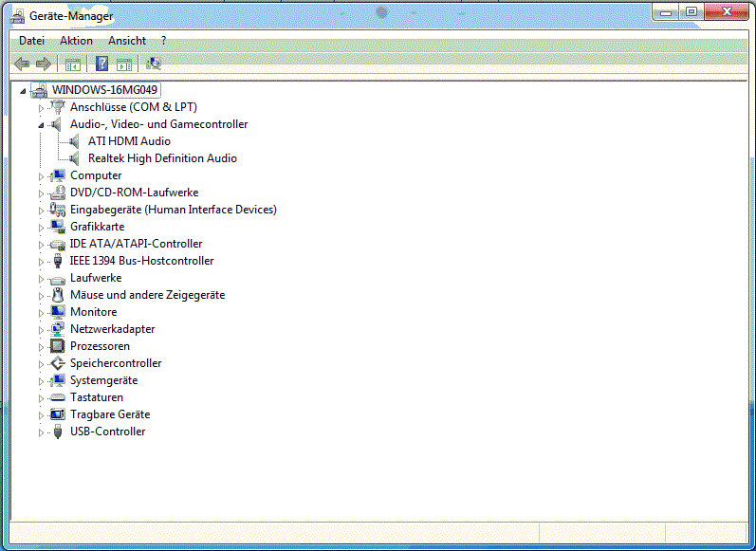Click the Eingabegeräte (Human Interface Devices) icon
This screenshot has width=756, height=551.
pos(58,210)
